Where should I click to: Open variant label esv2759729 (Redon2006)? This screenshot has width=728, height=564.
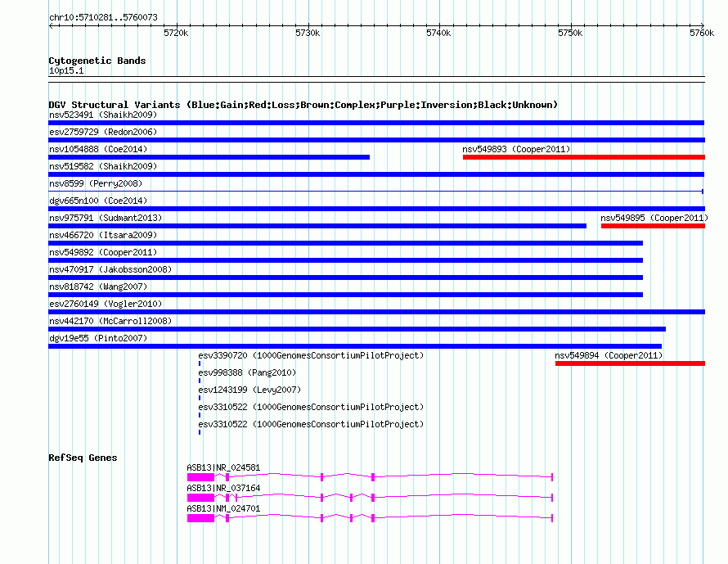pos(103,132)
